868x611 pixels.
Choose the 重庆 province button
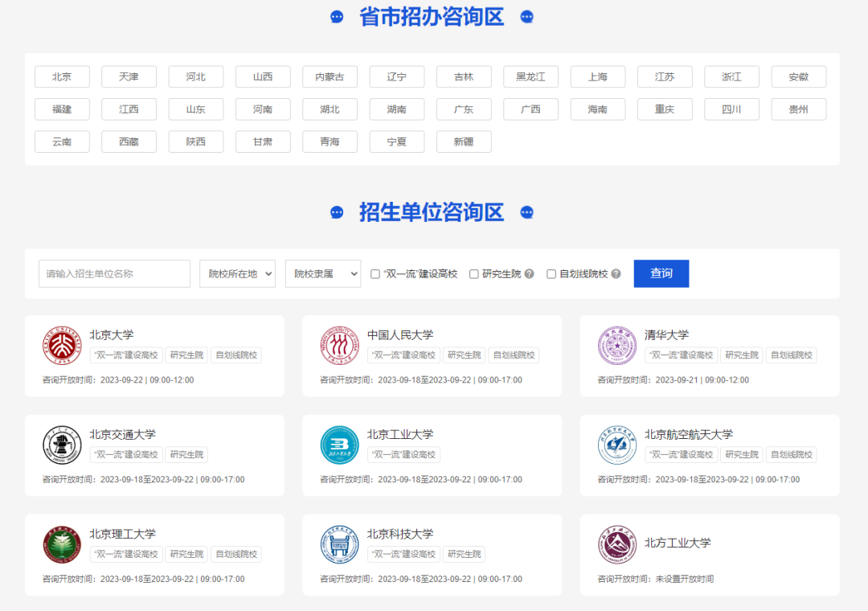(665, 109)
